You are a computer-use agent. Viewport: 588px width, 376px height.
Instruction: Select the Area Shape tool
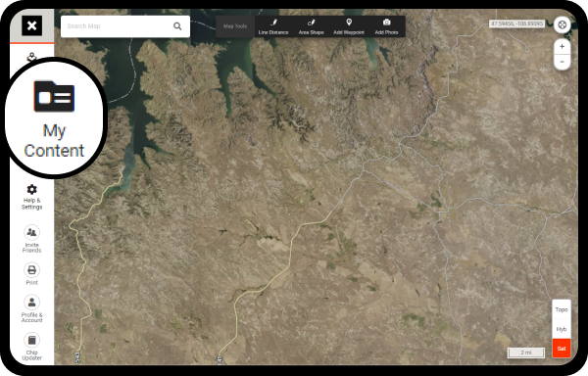[x=311, y=26]
